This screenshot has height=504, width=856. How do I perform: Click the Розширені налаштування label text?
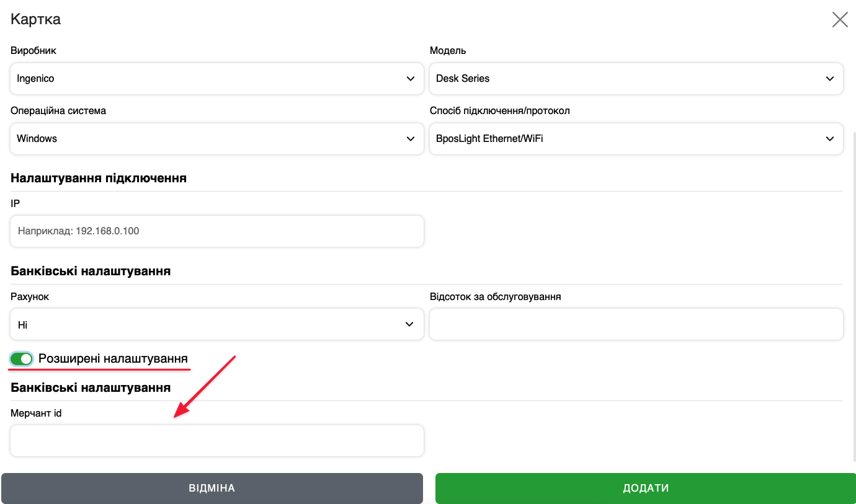click(x=113, y=359)
